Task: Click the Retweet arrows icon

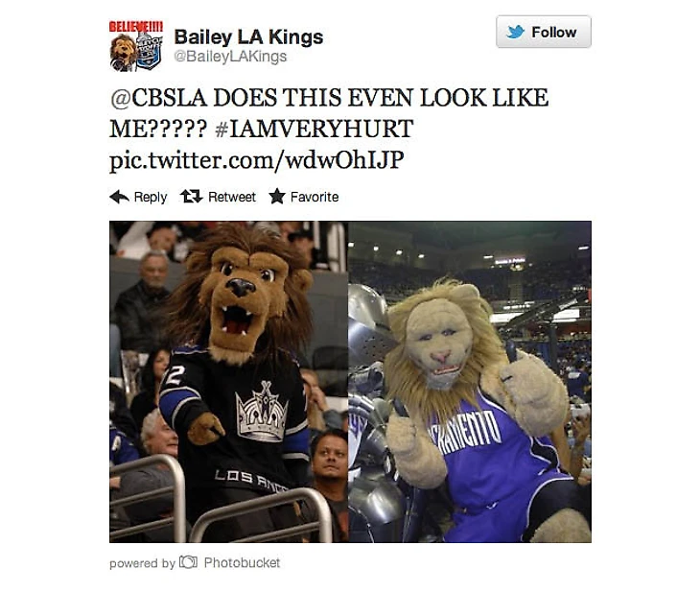Action: [191, 196]
